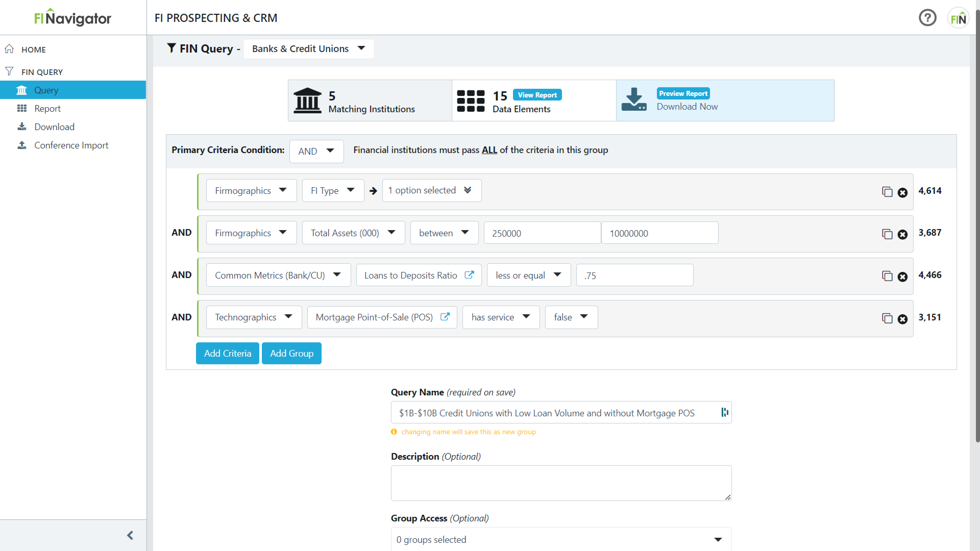
Task: Duplicate the Loans to Deposits Ratio row
Action: (887, 276)
